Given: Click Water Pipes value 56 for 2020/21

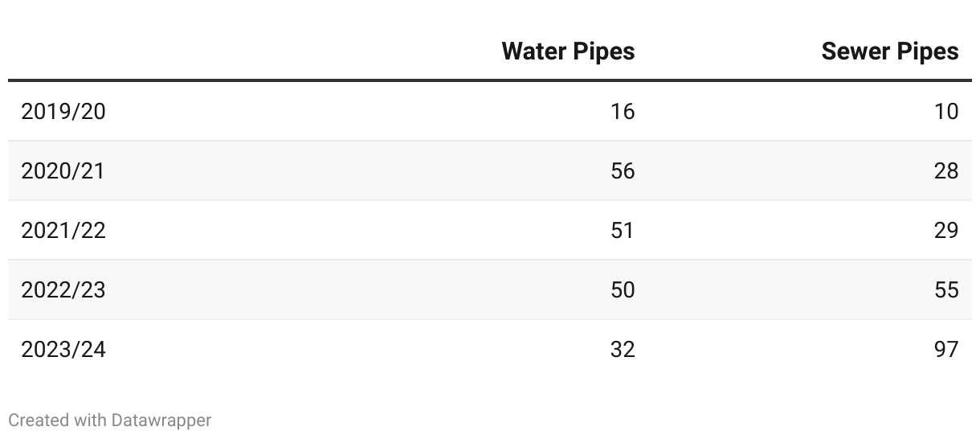Looking at the screenshot, I should point(623,170).
